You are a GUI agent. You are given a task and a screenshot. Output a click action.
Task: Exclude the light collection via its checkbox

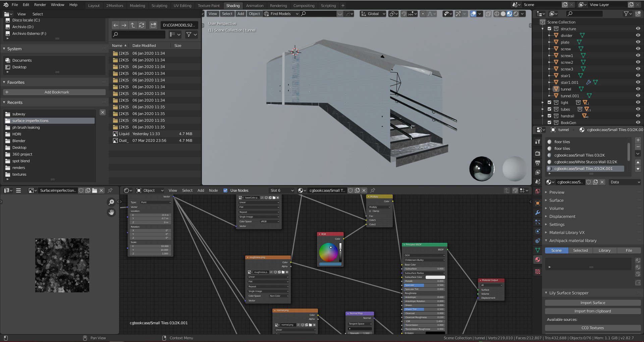coord(549,103)
